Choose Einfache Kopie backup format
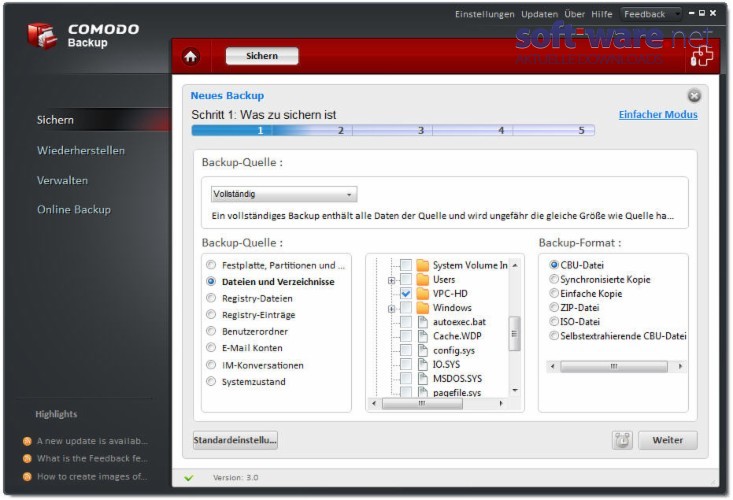 coord(554,293)
